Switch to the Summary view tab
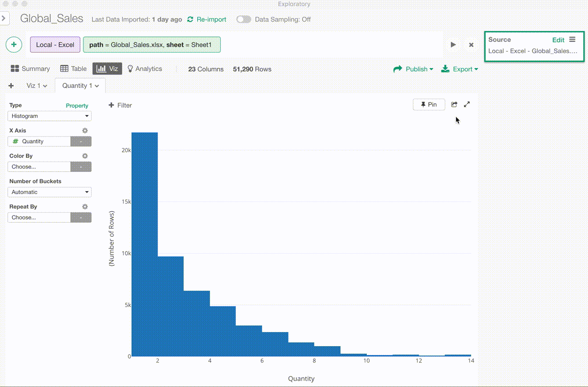This screenshot has width=588, height=387. (x=30, y=69)
